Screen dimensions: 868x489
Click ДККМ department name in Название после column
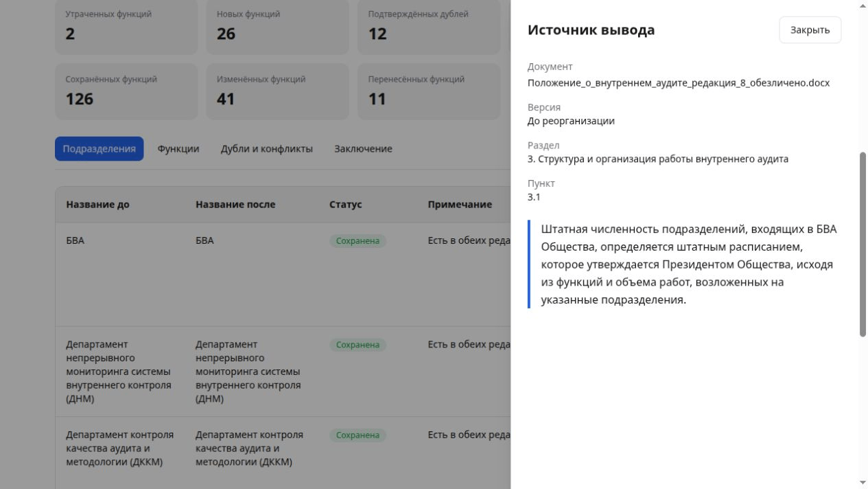[x=250, y=448]
